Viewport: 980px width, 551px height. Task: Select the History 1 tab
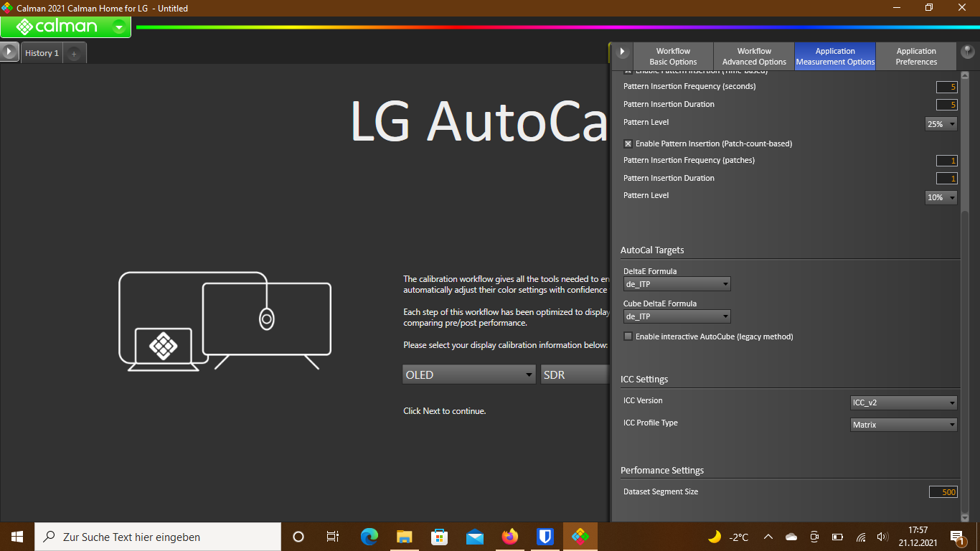[x=42, y=53]
